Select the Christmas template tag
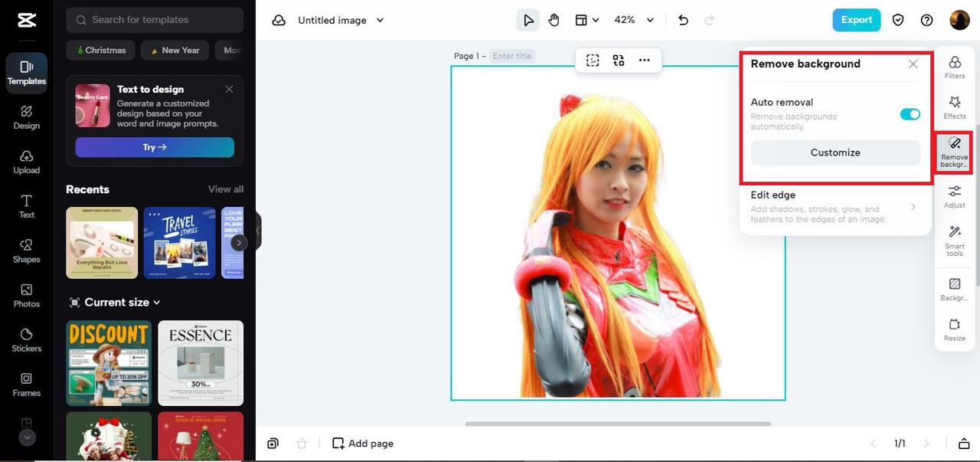Screen dimensions: 980x462 (100, 51)
